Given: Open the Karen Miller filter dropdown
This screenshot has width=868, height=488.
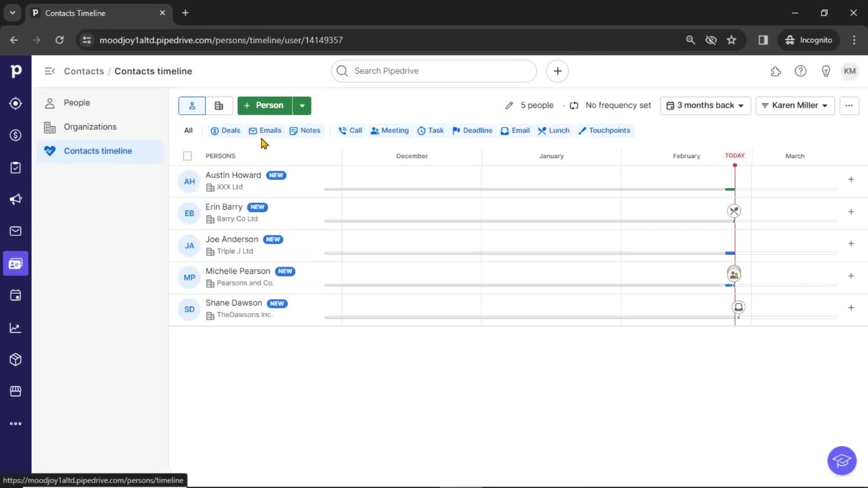Looking at the screenshot, I should point(795,105).
